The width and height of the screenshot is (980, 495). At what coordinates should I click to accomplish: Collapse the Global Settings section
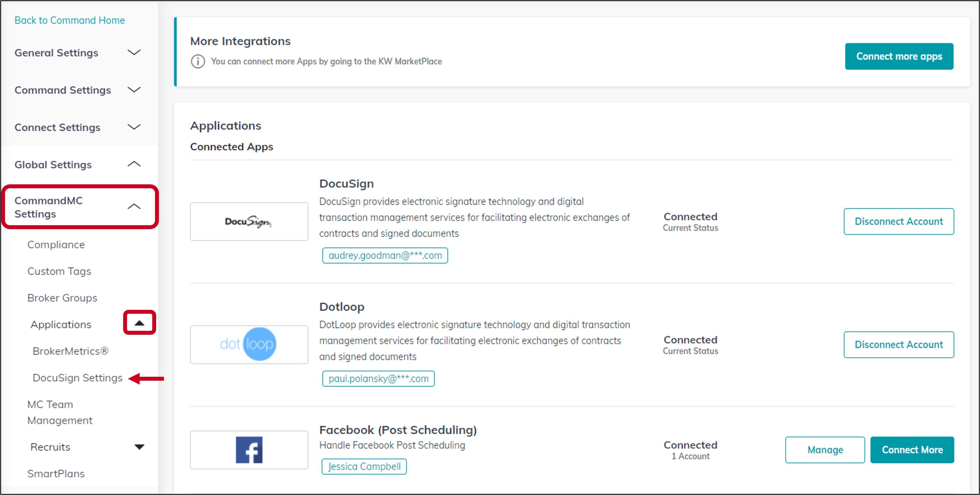tap(133, 164)
